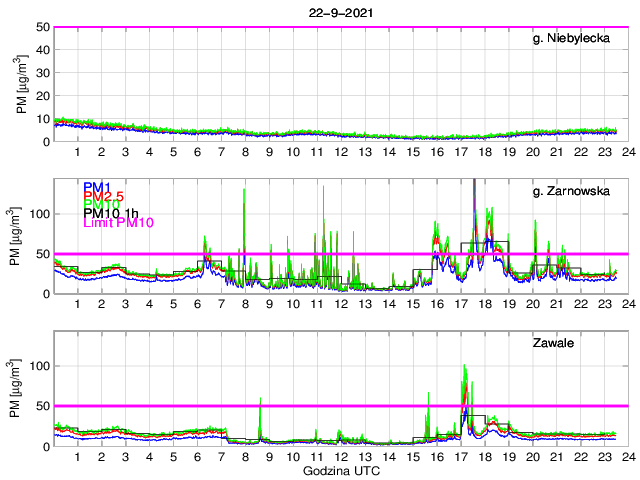640x480 pixels.
Task: Select the black PM10 1h legend entry
Action: click(x=111, y=212)
